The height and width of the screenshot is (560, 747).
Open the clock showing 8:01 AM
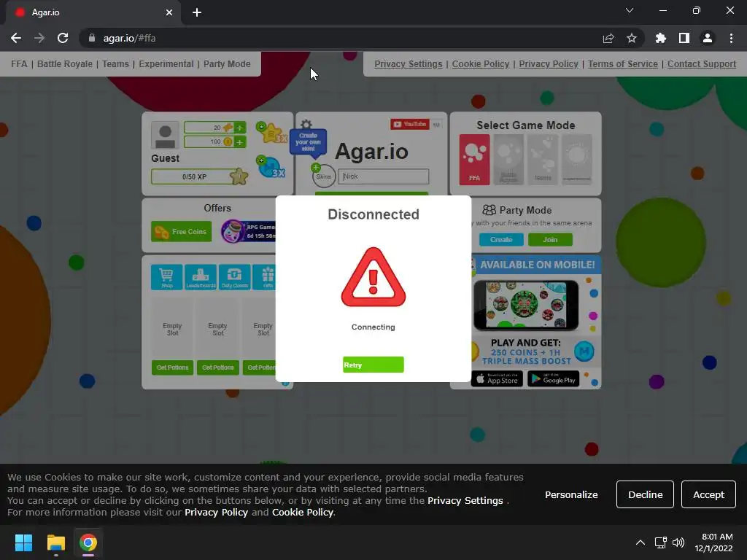click(x=713, y=542)
